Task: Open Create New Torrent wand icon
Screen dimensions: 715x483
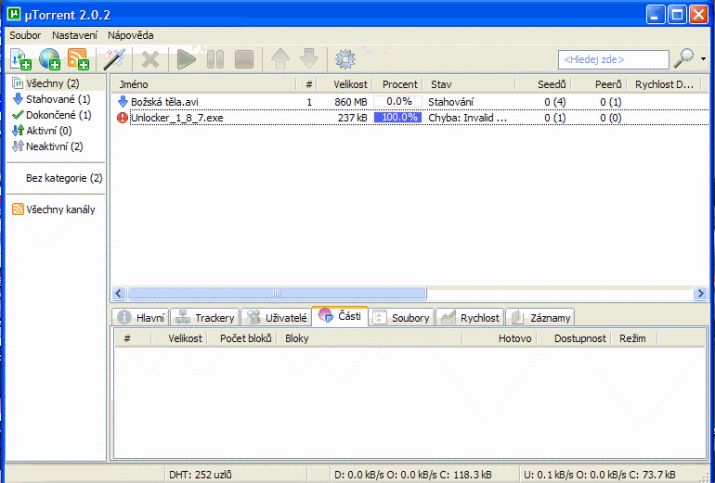Action: click(x=114, y=59)
